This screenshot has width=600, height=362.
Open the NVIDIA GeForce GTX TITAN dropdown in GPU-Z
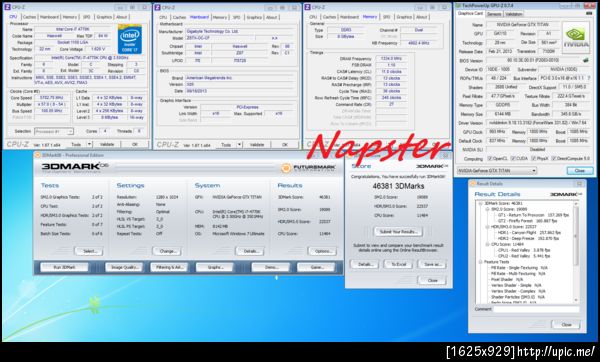497,171
